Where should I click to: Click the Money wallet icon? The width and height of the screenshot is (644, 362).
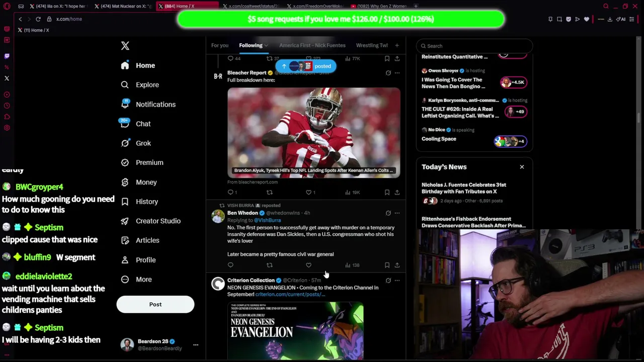(x=125, y=182)
